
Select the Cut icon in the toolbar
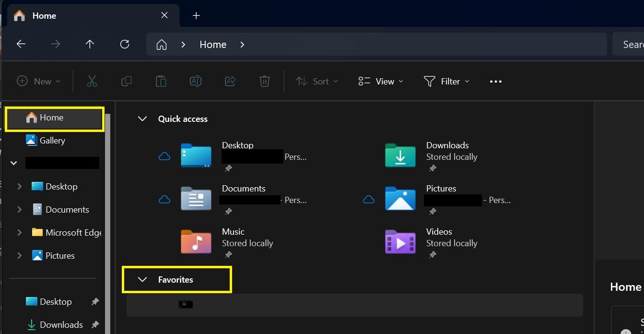pos(92,81)
